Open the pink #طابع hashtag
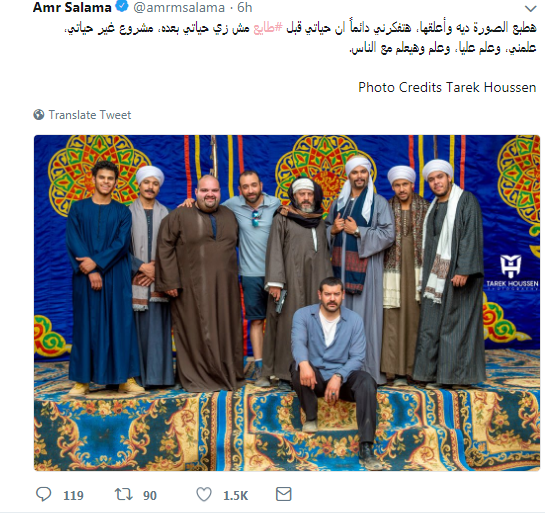 [268, 28]
